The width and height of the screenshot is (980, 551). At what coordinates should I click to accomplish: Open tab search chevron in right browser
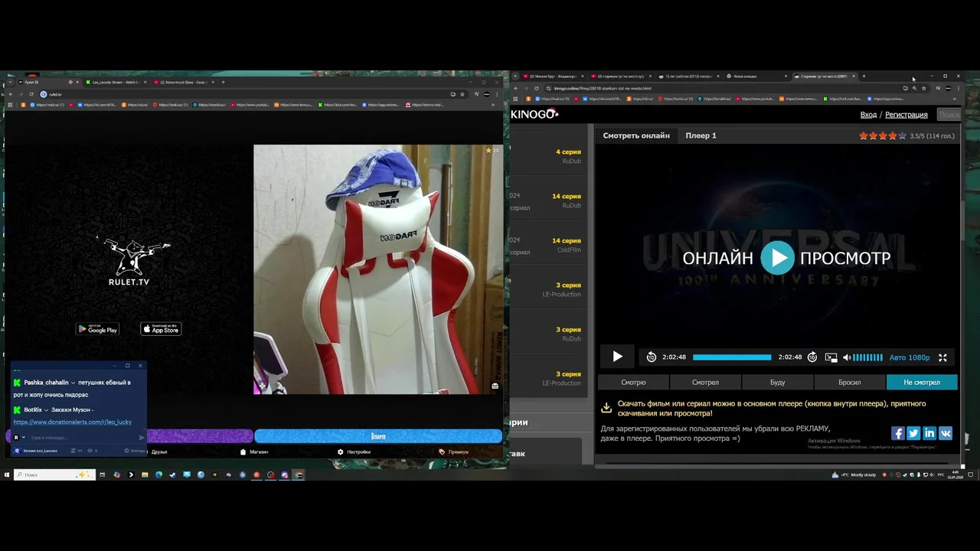click(x=515, y=76)
